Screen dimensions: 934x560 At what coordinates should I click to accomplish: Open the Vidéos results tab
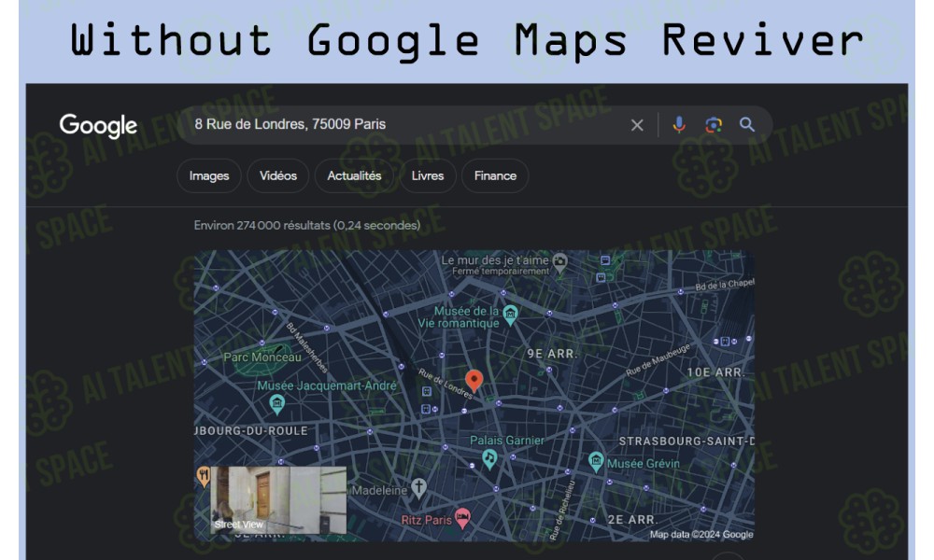[278, 175]
